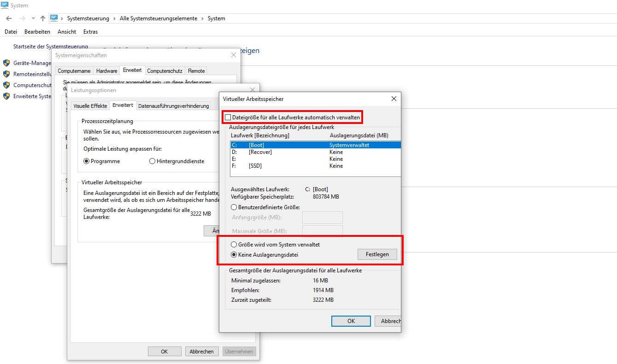This screenshot has height=364, width=617.
Task: Click the Empfohlen 1914 MB value
Action: pyautogui.click(x=323, y=290)
